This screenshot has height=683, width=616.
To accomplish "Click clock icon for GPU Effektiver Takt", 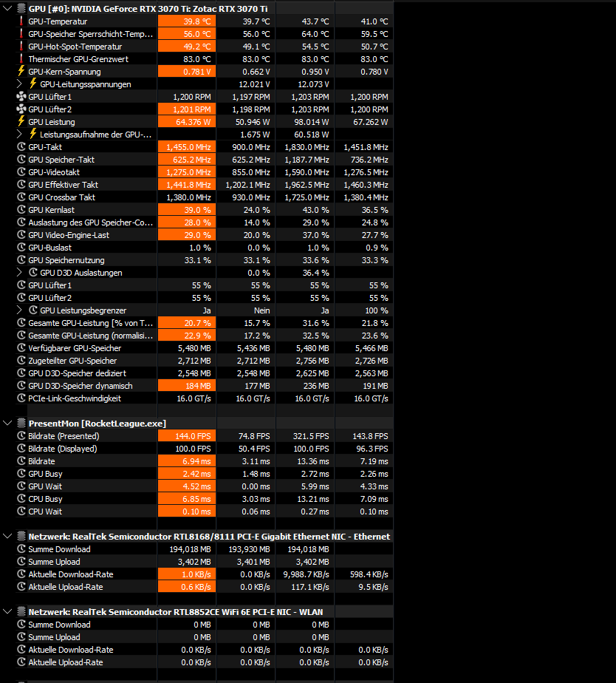I will 21,184.
